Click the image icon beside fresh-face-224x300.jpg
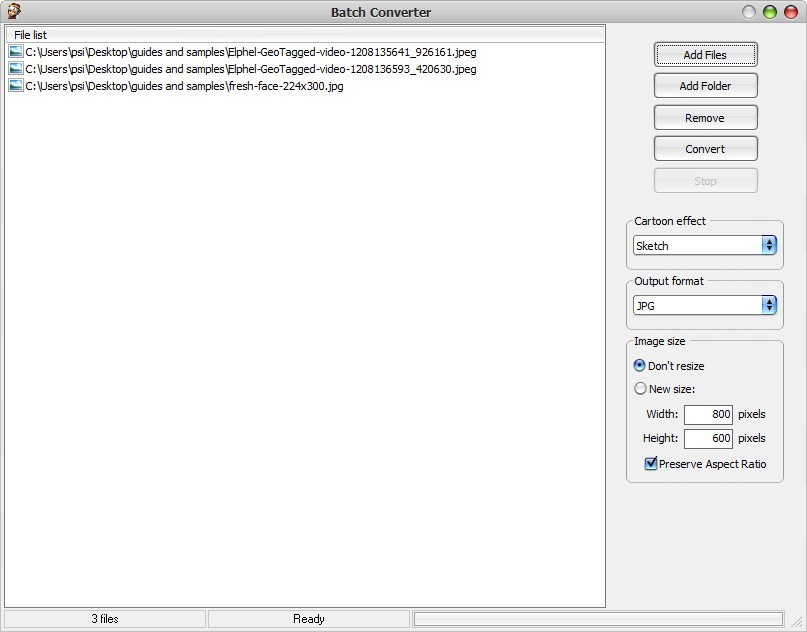This screenshot has height=632, width=807. click(15, 86)
